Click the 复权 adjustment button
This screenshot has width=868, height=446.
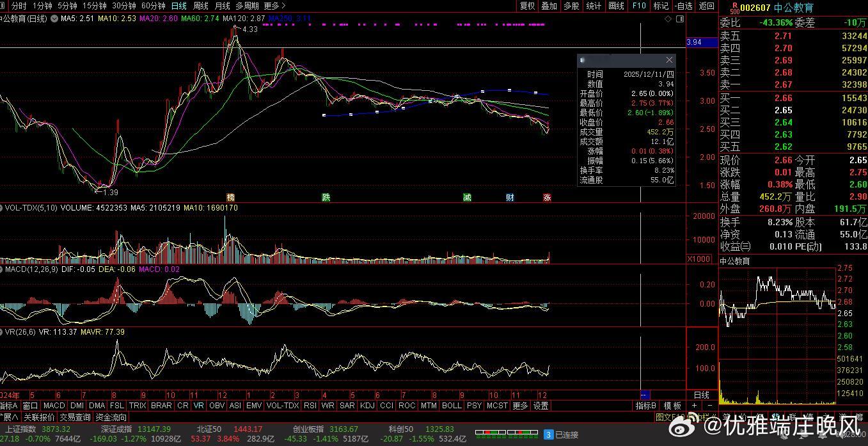(527, 6)
